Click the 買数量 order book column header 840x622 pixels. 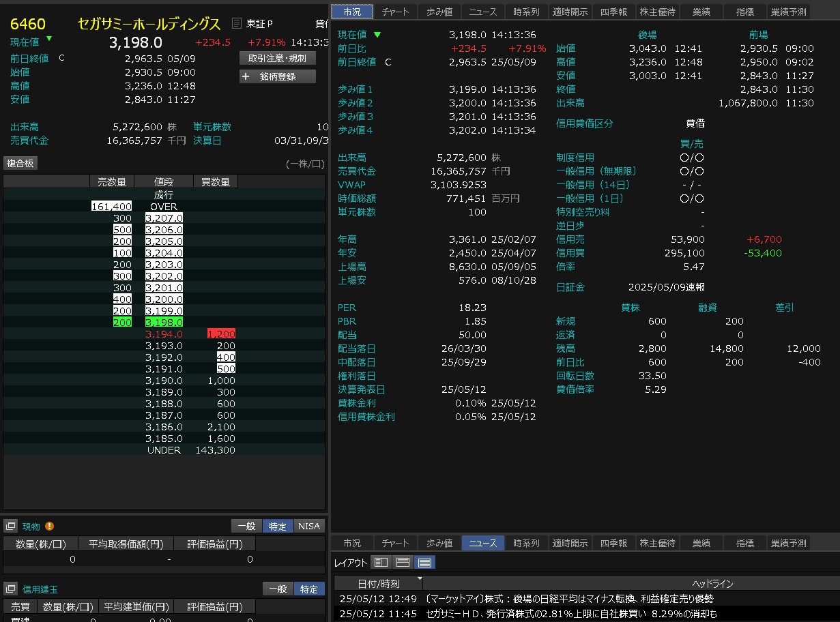coord(216,181)
